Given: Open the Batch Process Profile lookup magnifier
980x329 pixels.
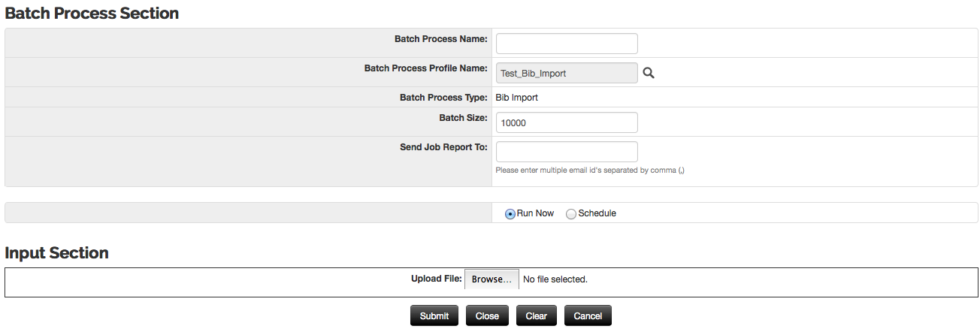Looking at the screenshot, I should (x=649, y=73).
